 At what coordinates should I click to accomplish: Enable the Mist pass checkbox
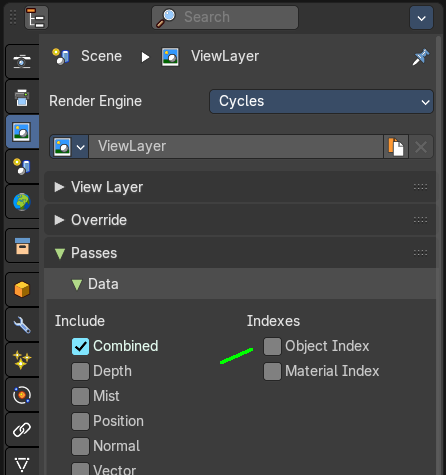coord(80,396)
